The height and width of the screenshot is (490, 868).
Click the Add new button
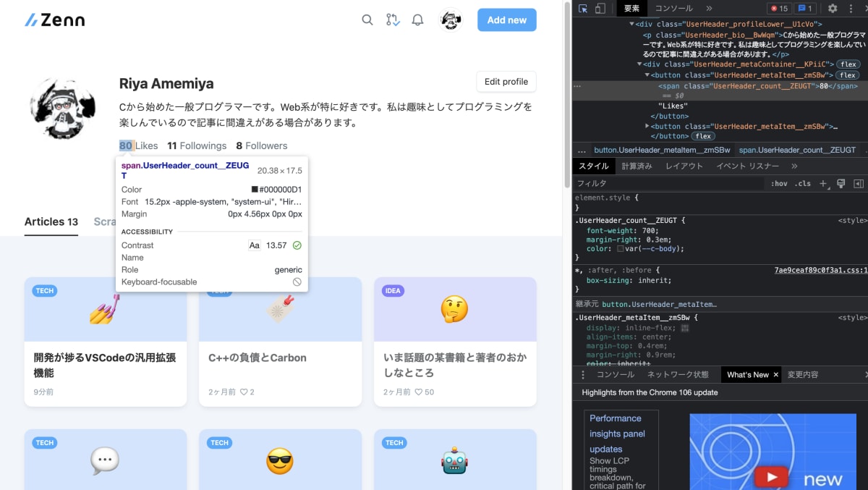[x=507, y=20]
